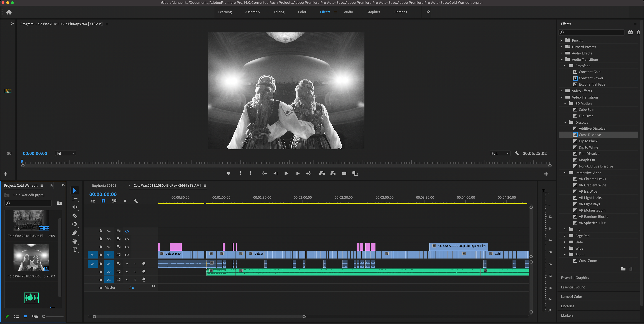Select the Hand tool

[x=75, y=241]
